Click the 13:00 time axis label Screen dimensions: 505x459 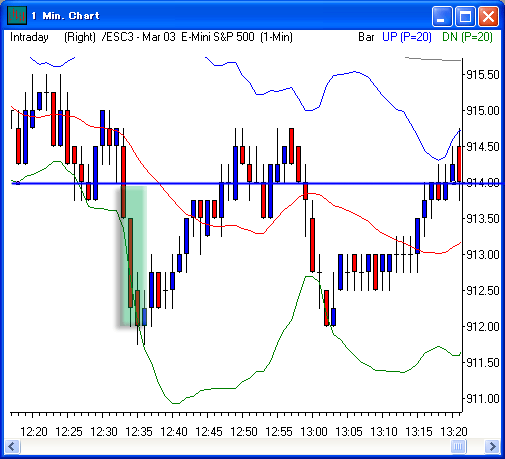click(x=314, y=432)
